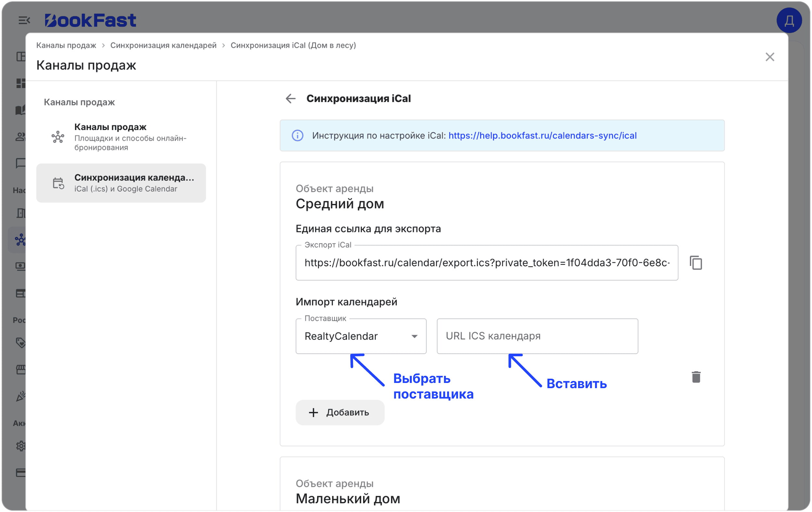The width and height of the screenshot is (812, 512).
Task: Go back using the arrow beside Синхронизация iCal
Action: pyautogui.click(x=290, y=98)
